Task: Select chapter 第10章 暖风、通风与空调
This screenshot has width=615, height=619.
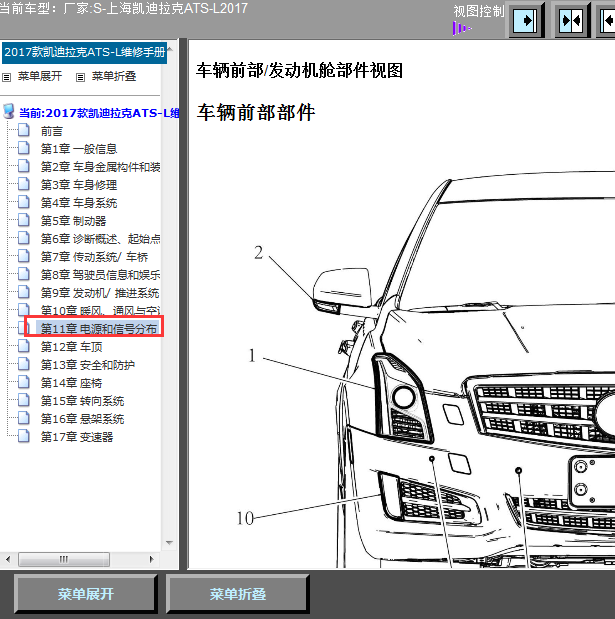Action: (x=101, y=311)
